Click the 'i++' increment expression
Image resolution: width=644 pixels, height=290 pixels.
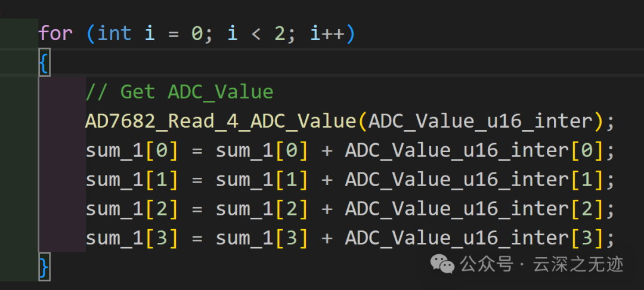327,33
